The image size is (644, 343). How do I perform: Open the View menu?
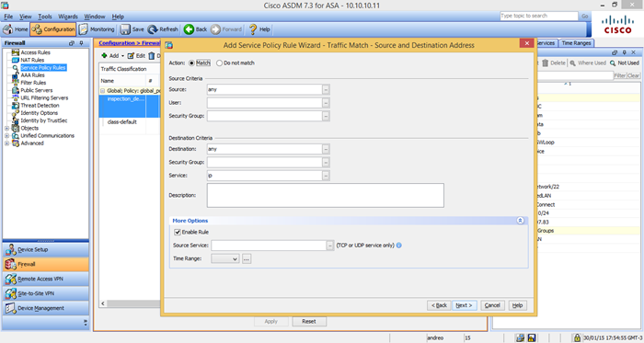pyautogui.click(x=26, y=17)
